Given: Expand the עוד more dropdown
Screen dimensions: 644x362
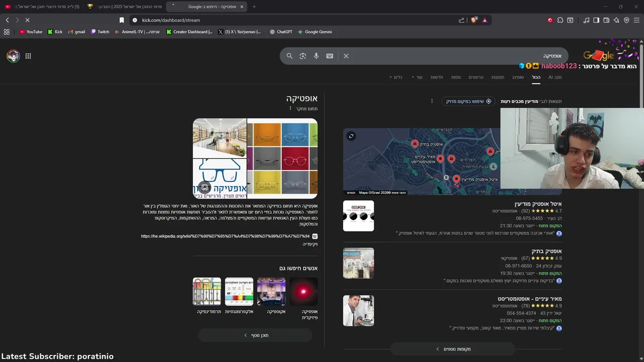Looking at the screenshot, I should tap(417, 77).
